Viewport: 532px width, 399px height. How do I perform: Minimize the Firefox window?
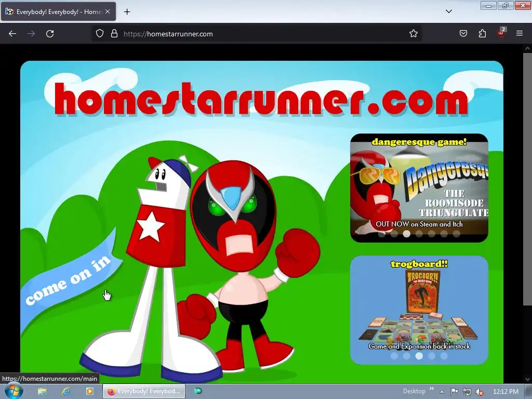pyautogui.click(x=488, y=5)
